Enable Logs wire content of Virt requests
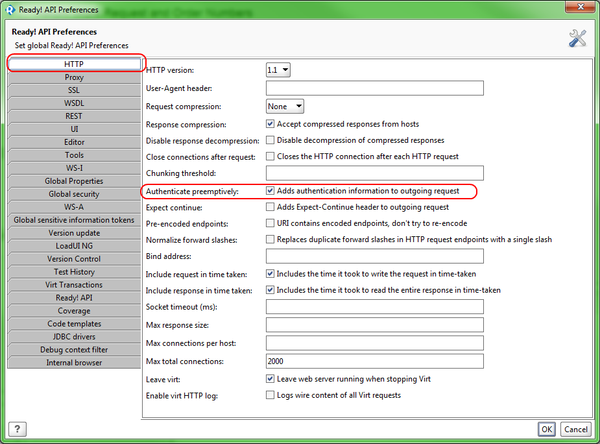 [271, 395]
